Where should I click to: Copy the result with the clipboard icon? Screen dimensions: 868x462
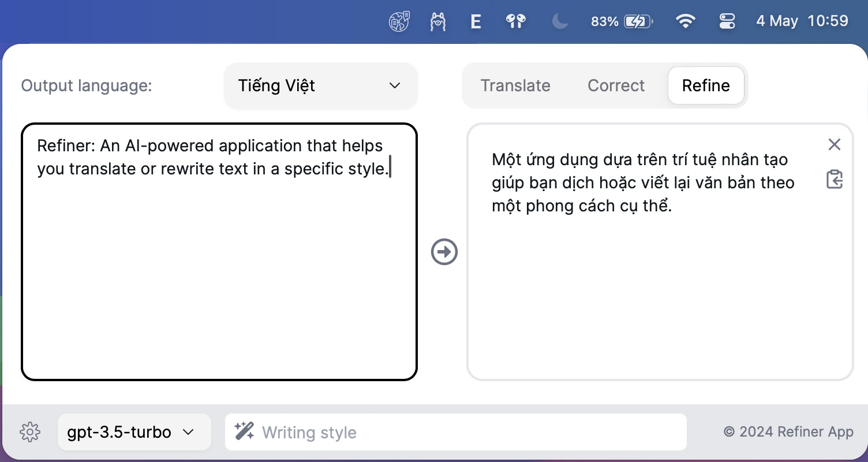835,179
